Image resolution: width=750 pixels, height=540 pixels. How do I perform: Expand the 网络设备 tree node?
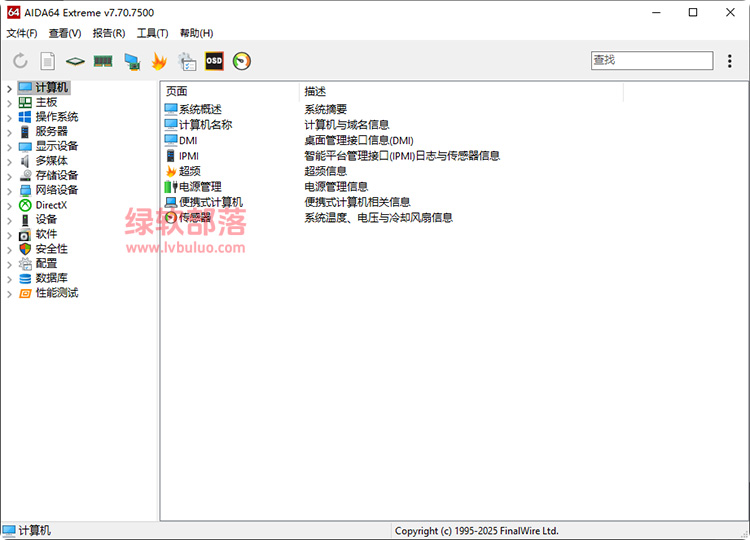click(x=10, y=191)
